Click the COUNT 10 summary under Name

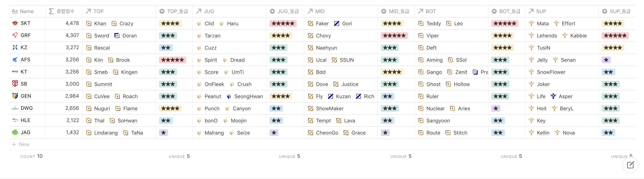click(31, 156)
